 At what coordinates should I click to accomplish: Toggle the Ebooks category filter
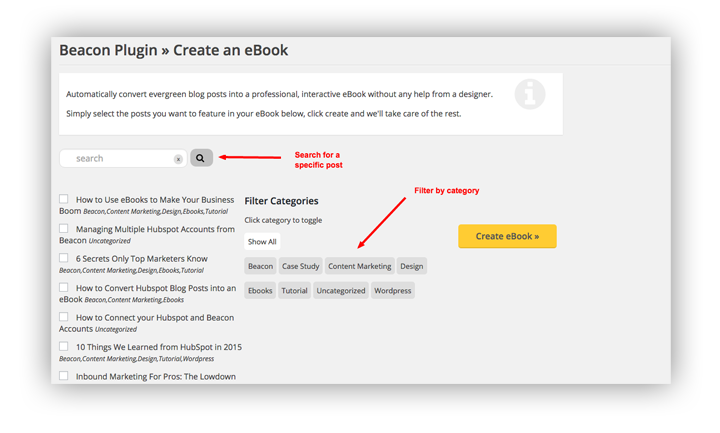[x=260, y=291]
